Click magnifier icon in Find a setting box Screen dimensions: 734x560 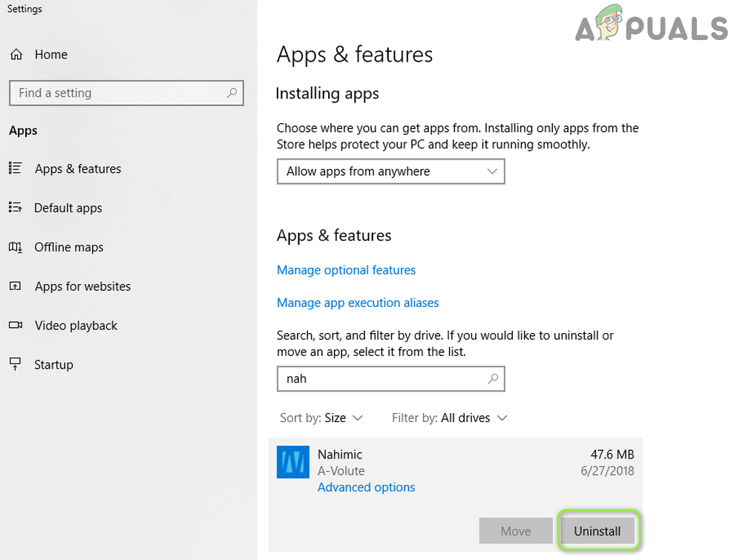232,93
